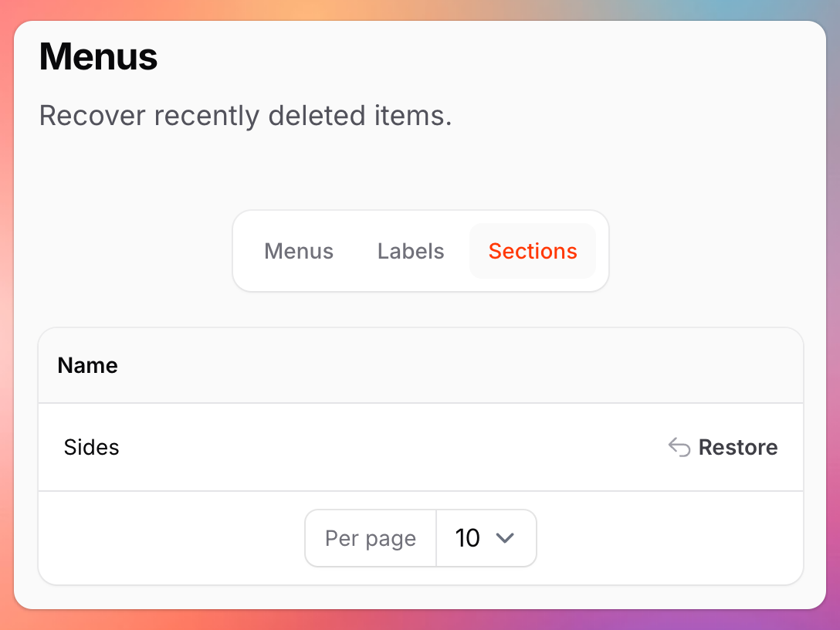Switch to the Labels tab
The height and width of the screenshot is (630, 840).
pyautogui.click(x=411, y=251)
